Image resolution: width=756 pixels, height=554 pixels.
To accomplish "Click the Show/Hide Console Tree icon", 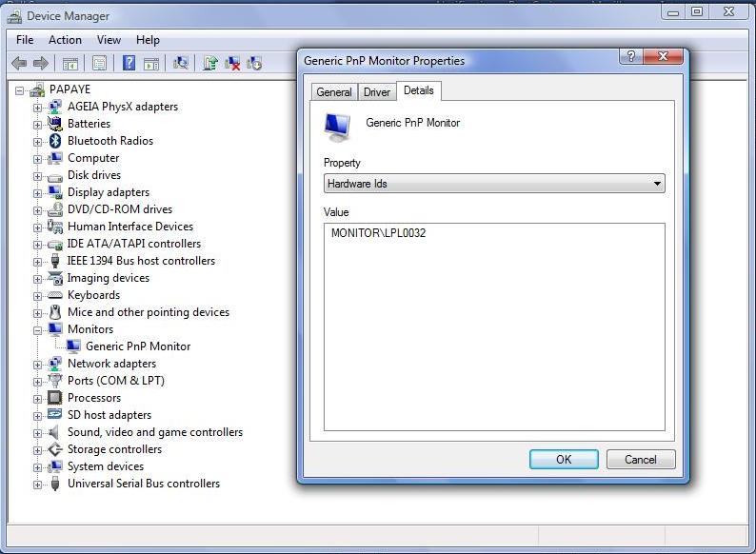I will (70, 63).
